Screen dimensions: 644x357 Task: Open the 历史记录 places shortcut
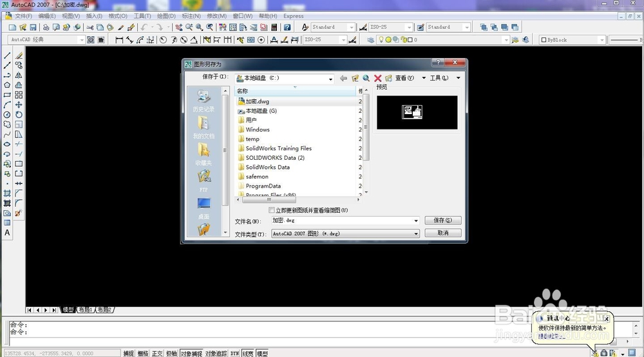204,101
